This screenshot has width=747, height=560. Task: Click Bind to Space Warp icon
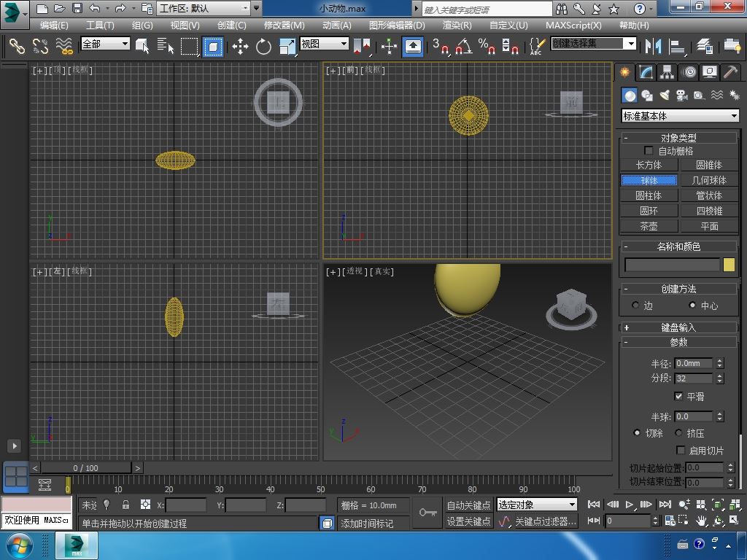64,46
